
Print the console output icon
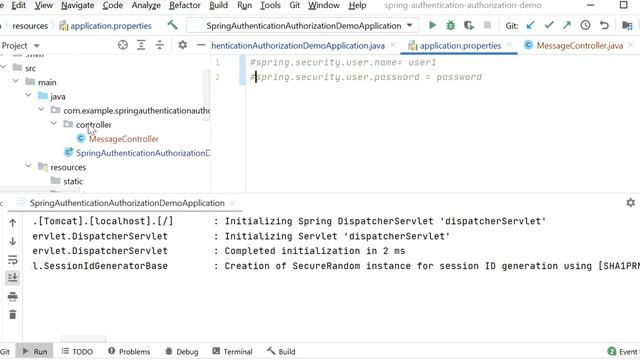pos(13,296)
